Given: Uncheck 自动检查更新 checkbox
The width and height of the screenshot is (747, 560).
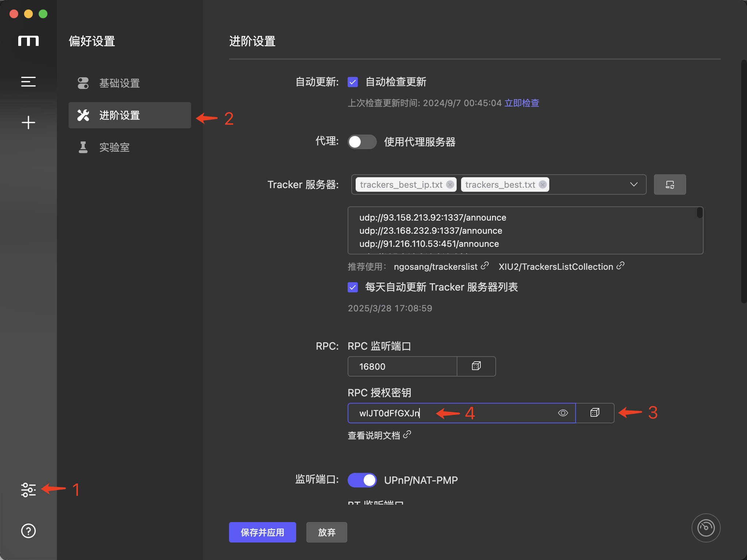Looking at the screenshot, I should click(x=352, y=82).
